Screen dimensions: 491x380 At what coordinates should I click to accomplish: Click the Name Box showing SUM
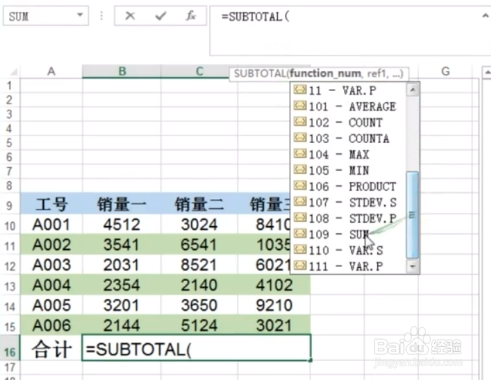(46, 16)
